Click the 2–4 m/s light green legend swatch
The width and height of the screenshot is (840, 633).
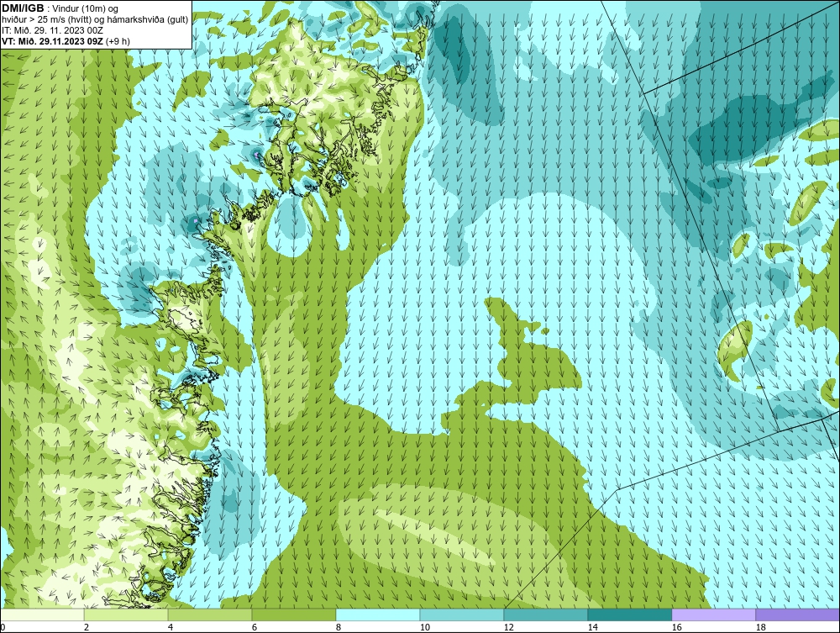click(x=126, y=615)
